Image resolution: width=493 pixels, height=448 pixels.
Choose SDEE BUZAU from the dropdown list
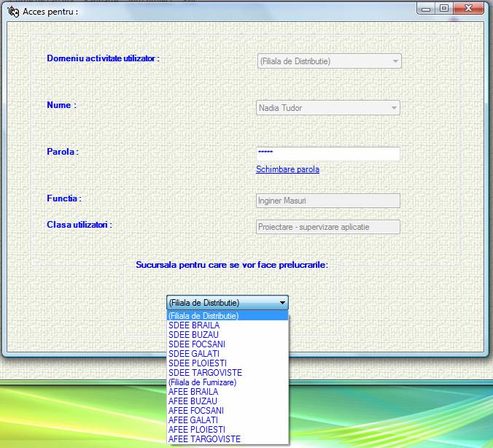point(228,334)
